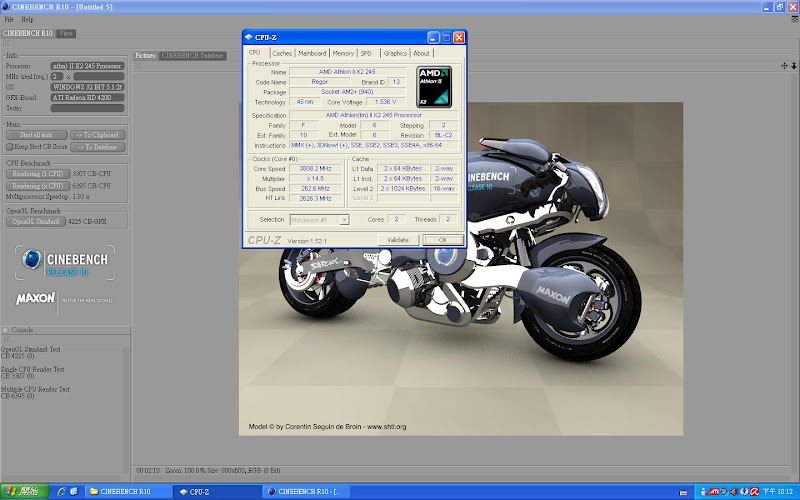
Task: Click the Console panel grip icon
Action: 7,339
